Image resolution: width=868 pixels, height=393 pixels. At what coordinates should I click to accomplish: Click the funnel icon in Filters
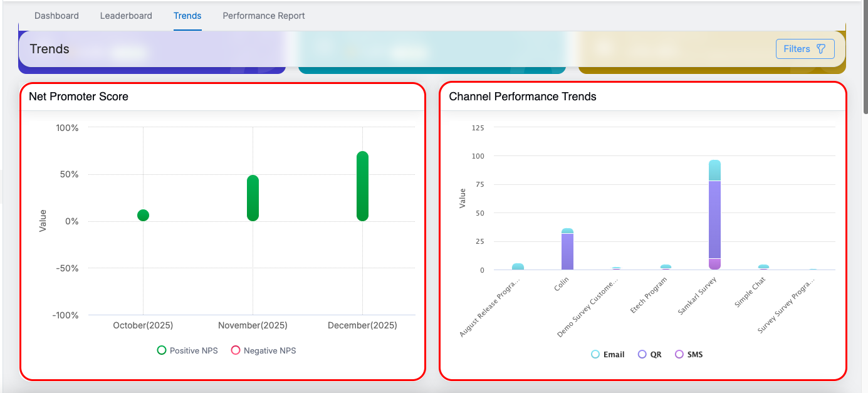pos(821,49)
